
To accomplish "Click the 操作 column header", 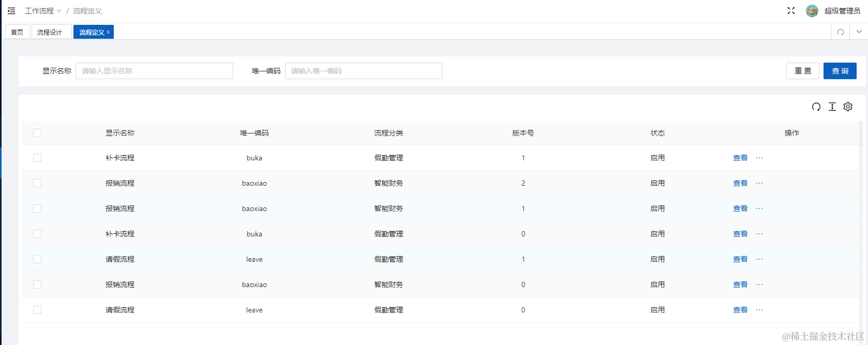I will tap(792, 133).
